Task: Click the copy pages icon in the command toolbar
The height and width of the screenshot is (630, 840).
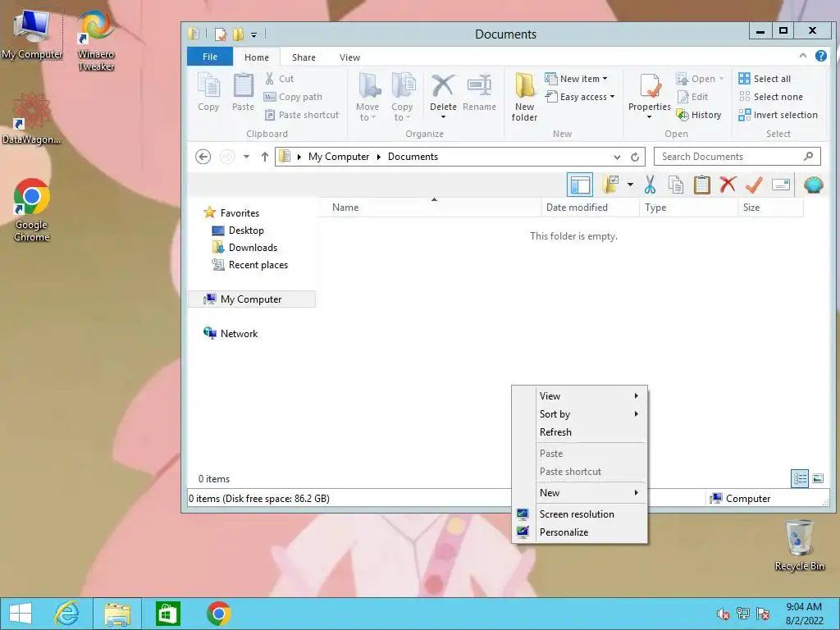Action: (676, 185)
